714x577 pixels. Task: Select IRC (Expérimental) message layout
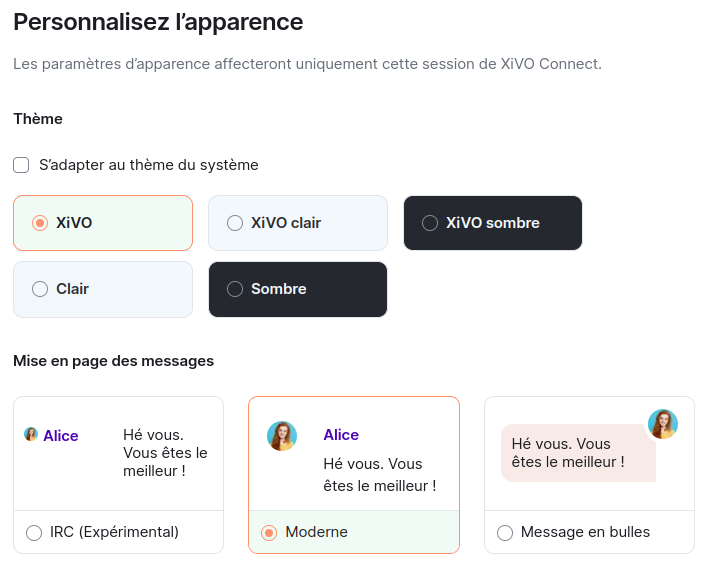34,532
